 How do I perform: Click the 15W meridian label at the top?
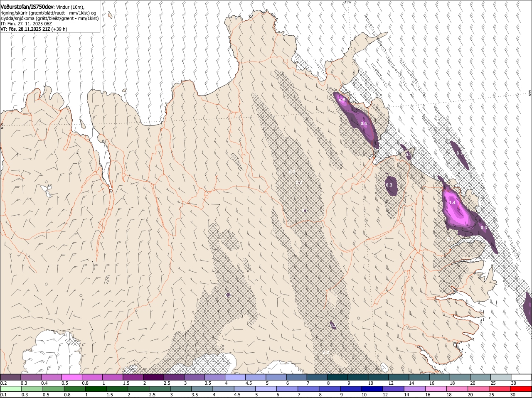point(348,2)
